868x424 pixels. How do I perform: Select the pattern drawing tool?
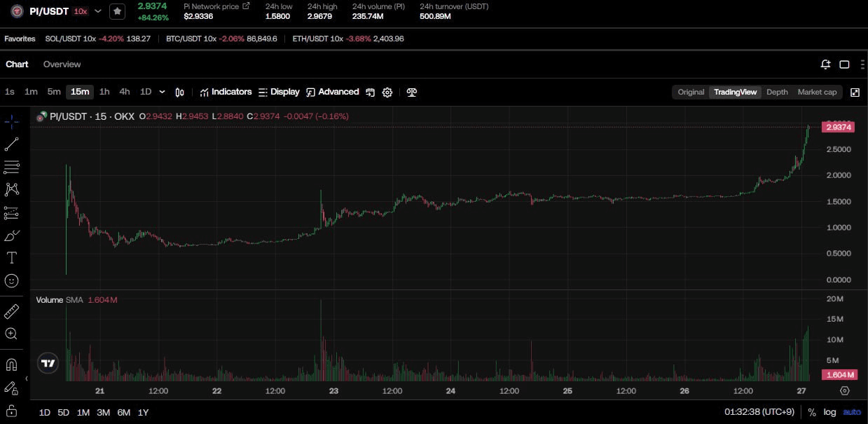11,189
